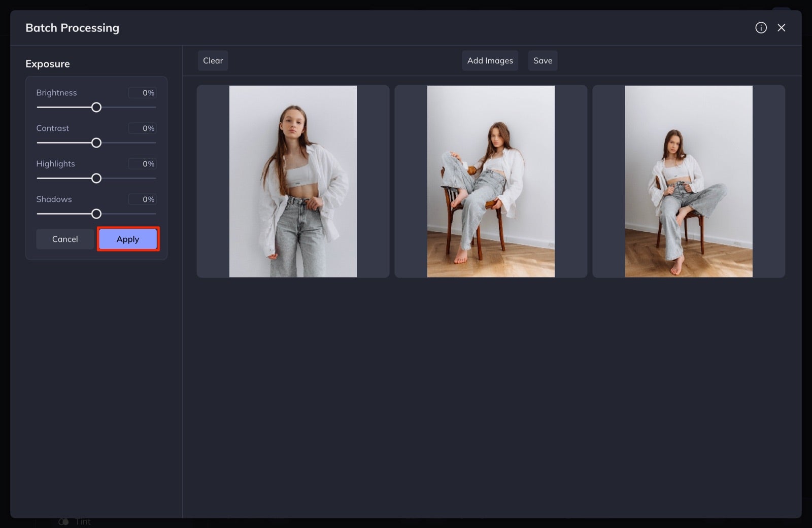
Task: Click the Contrast slider handle
Action: click(96, 143)
